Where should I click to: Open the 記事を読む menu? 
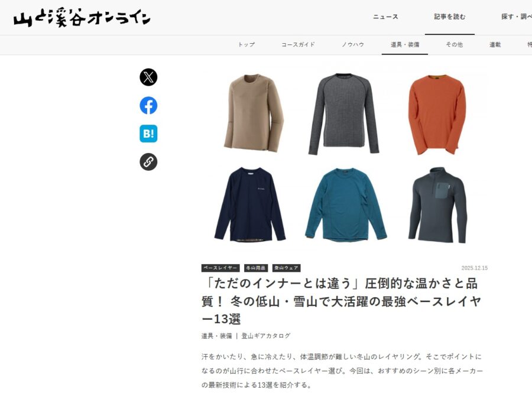click(x=450, y=17)
